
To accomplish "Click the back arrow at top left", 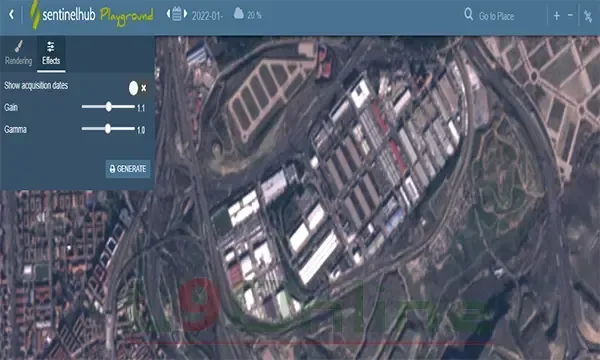I will point(11,15).
